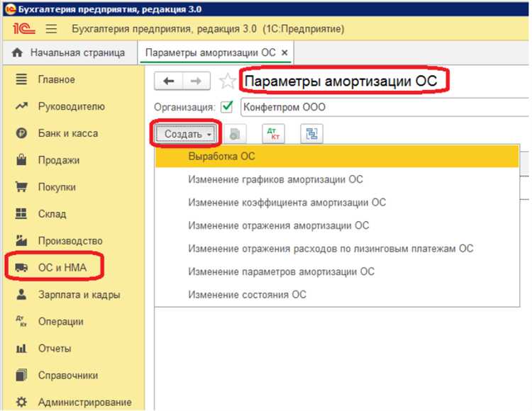
Task: Click the Руководителю chart icon
Action: click(21, 106)
